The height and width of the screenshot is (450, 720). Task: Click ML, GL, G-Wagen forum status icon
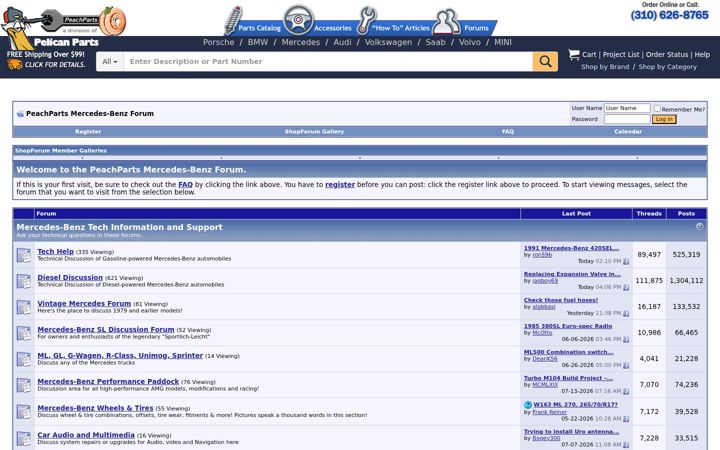(x=24, y=359)
